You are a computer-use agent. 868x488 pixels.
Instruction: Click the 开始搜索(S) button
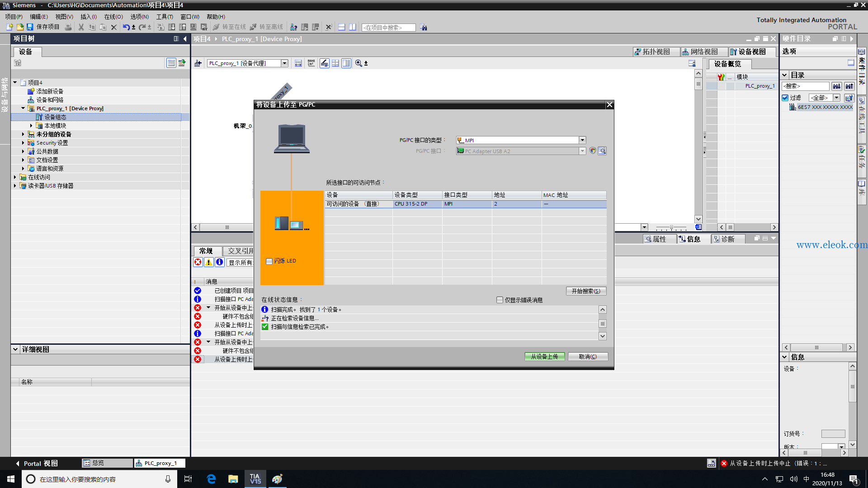tap(586, 291)
